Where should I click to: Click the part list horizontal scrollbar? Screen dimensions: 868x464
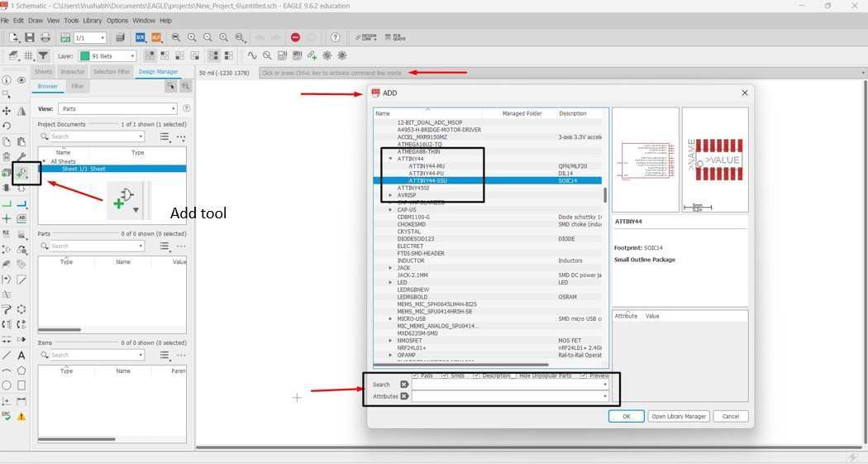[461, 365]
